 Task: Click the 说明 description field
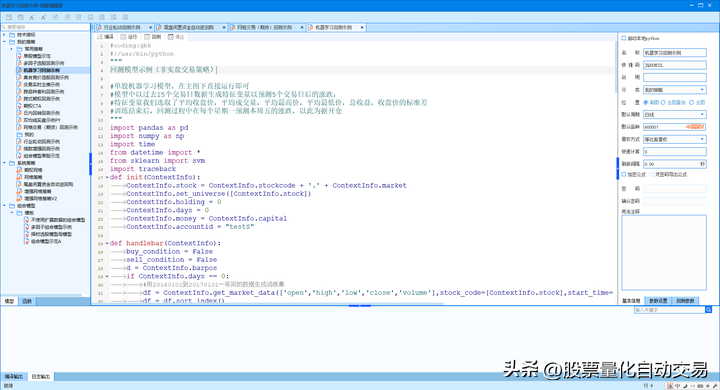(675, 78)
